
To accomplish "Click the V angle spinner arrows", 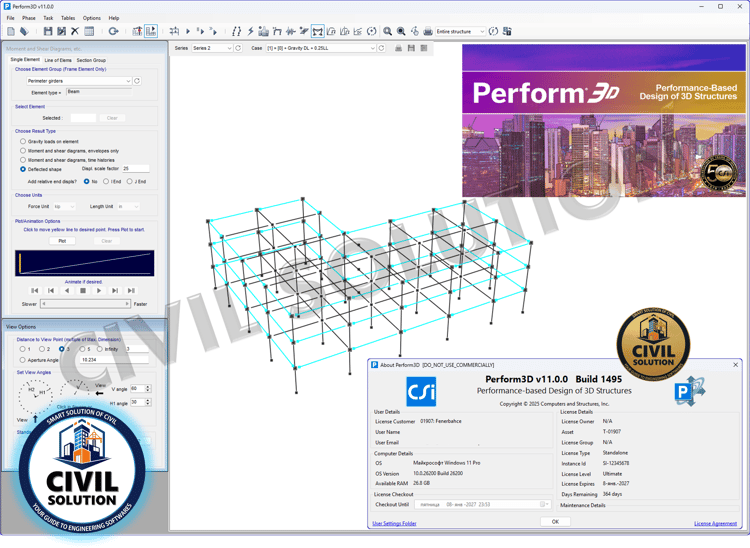I will (148, 389).
